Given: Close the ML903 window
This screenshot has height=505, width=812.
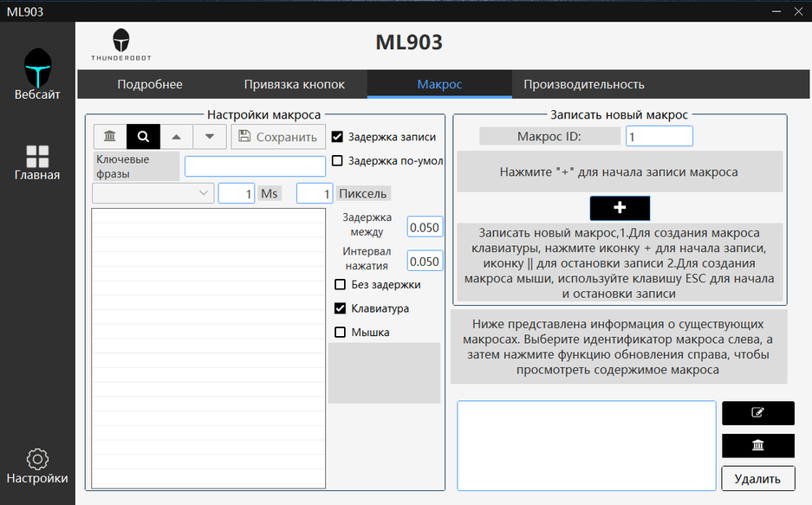Looking at the screenshot, I should [798, 11].
